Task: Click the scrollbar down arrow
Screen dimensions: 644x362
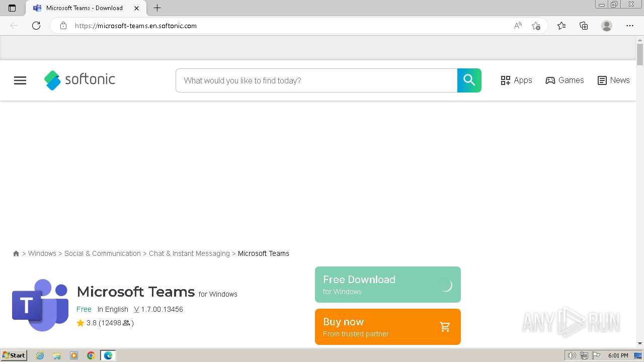Action: 640,343
